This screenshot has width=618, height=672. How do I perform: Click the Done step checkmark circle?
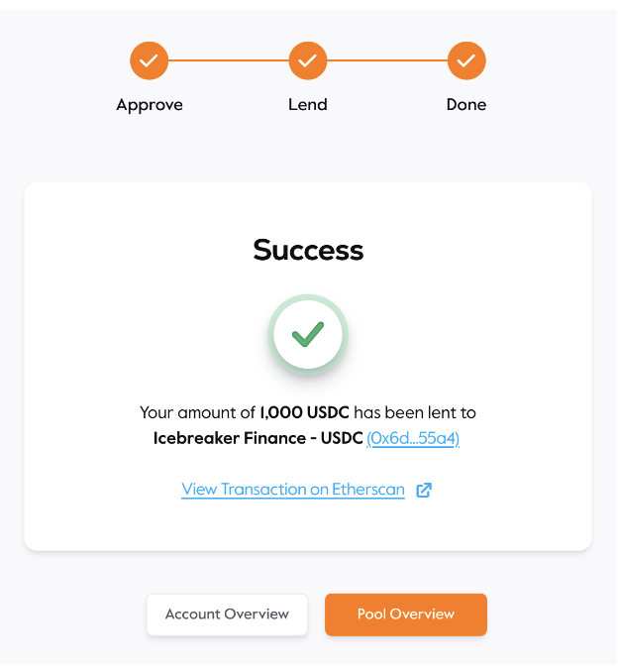click(x=466, y=60)
